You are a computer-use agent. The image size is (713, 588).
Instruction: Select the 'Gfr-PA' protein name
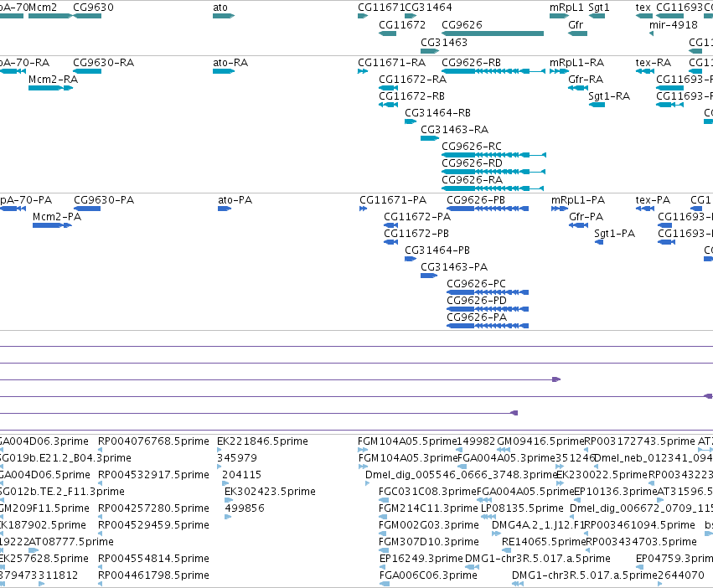coord(586,217)
